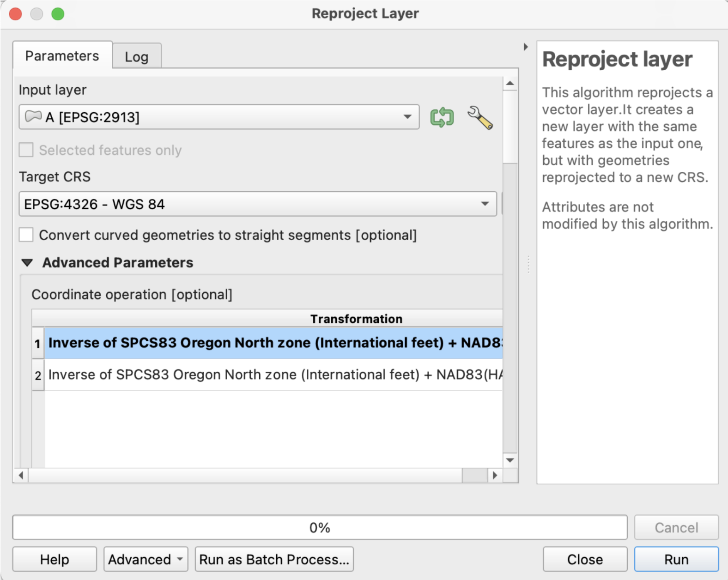The image size is (728, 580).
Task: Open advanced options wrench icon
Action: (x=480, y=117)
